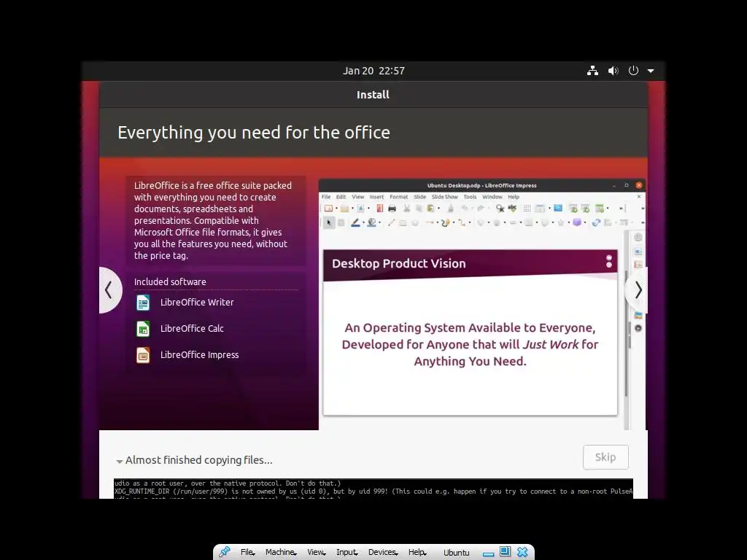This screenshot has width=747, height=560.
Task: Exit fullscreen using mini toolbar window icon
Action: (505, 551)
